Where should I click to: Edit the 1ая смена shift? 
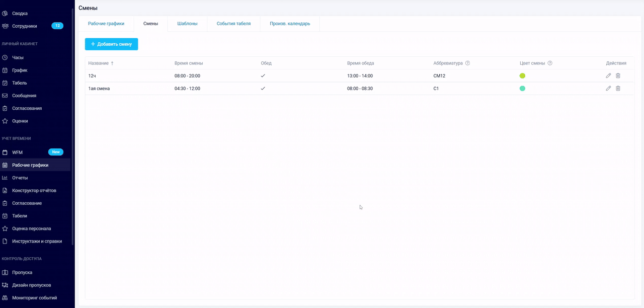pyautogui.click(x=608, y=88)
